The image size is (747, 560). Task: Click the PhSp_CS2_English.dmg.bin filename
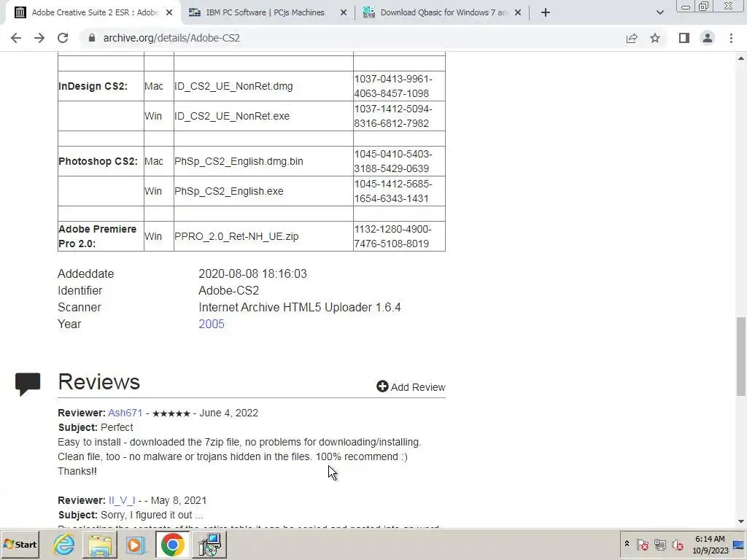[239, 161]
